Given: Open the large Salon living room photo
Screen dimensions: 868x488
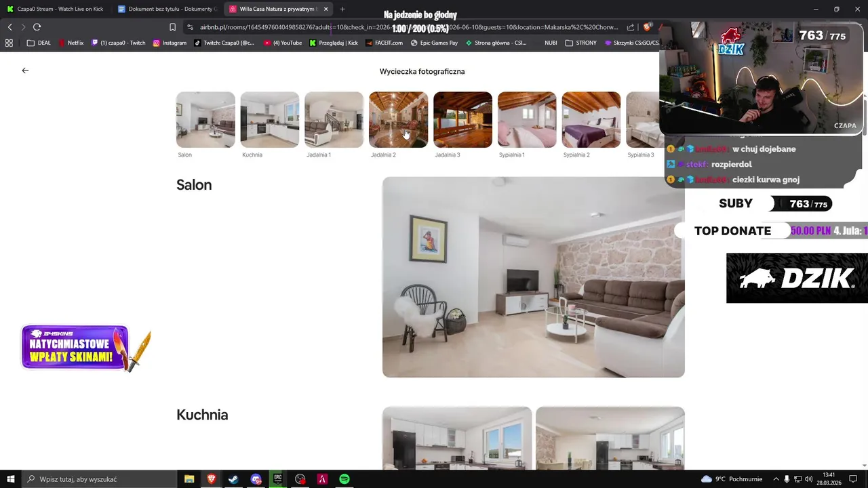Looking at the screenshot, I should pyautogui.click(x=534, y=277).
